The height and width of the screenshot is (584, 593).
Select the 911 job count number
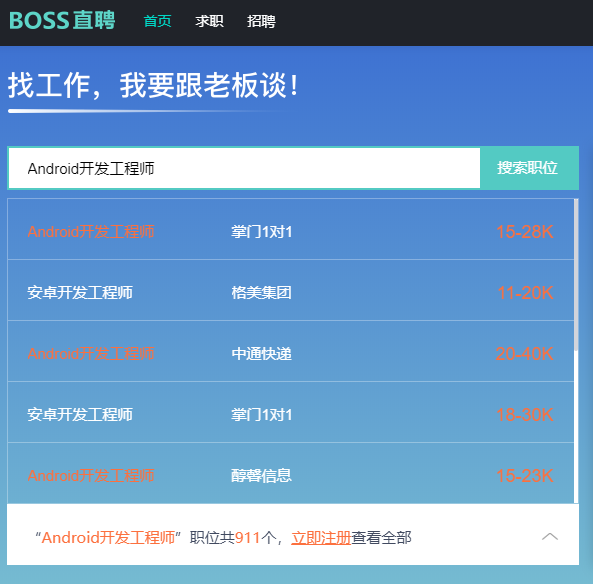[x=247, y=537]
